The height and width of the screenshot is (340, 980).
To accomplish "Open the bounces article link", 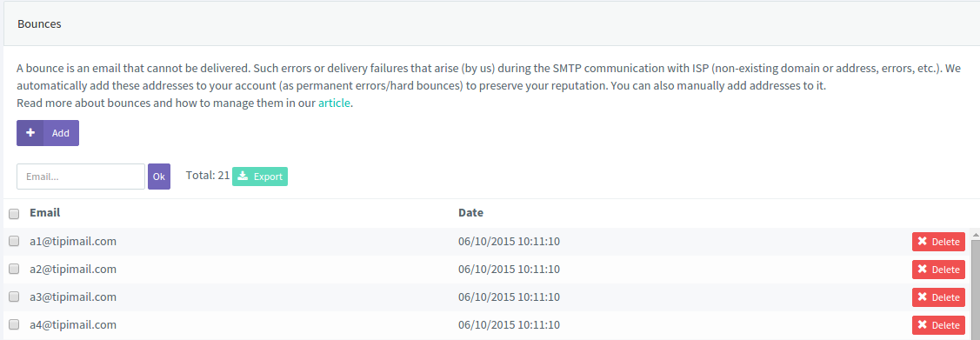I will 335,103.
